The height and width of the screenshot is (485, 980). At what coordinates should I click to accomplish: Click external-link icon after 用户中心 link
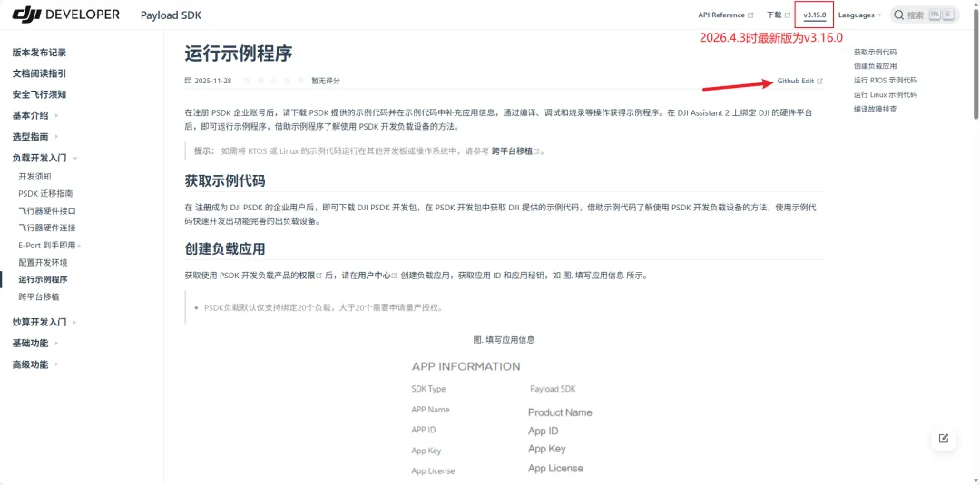(x=395, y=276)
